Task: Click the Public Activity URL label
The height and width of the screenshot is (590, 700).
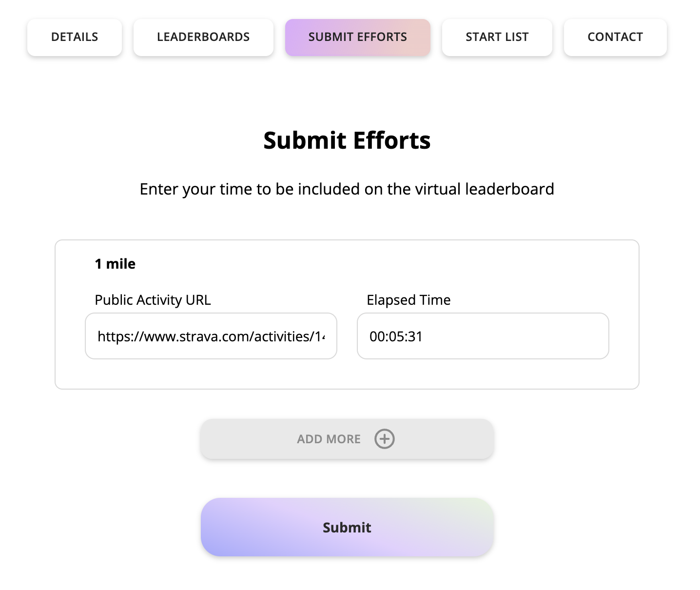Action: click(153, 300)
